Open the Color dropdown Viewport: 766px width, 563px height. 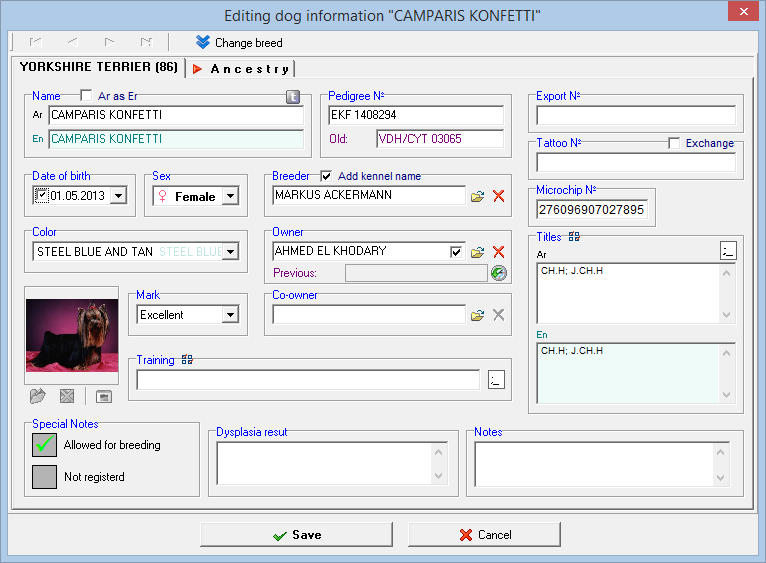coord(230,252)
